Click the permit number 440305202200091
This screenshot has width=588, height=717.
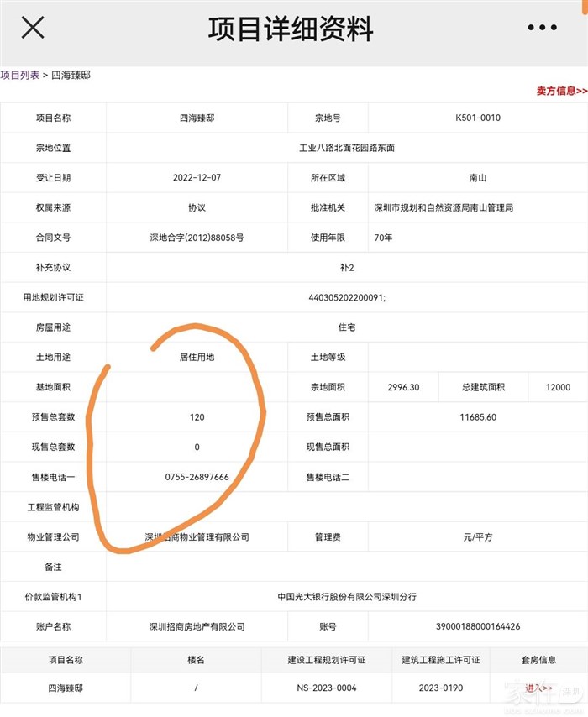(x=347, y=298)
